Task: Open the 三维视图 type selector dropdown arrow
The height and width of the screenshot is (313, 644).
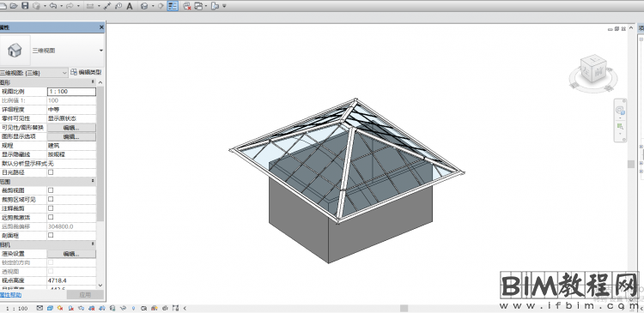Action: [x=101, y=51]
